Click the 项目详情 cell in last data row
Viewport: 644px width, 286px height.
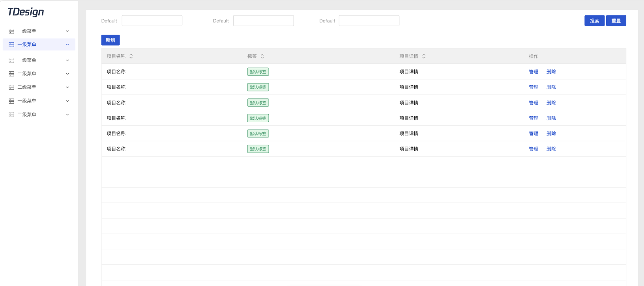(x=409, y=149)
